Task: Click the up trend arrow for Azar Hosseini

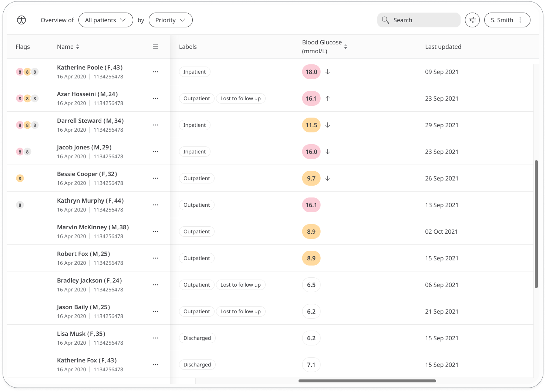Action: pos(328,98)
